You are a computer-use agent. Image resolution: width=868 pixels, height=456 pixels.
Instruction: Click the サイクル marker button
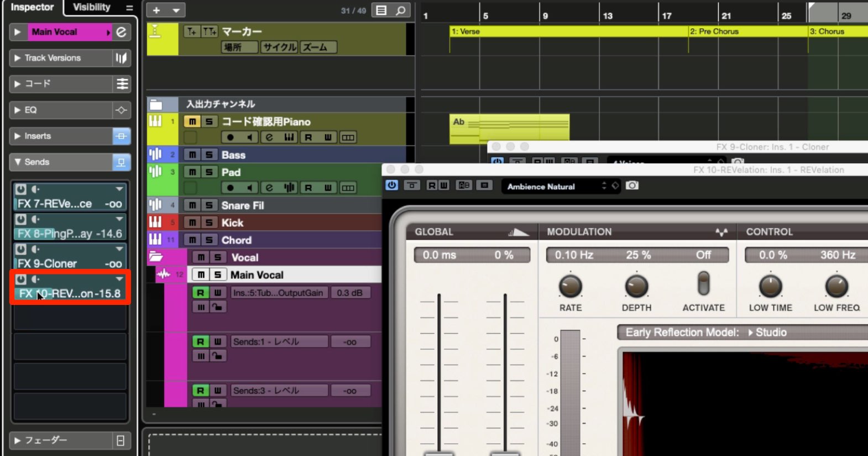[x=280, y=48]
